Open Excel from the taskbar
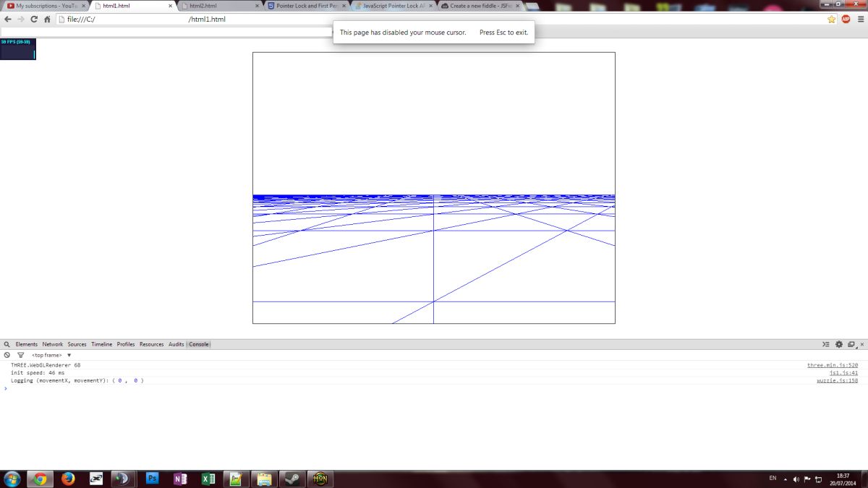Viewport: 868px width, 488px height. coord(208,479)
